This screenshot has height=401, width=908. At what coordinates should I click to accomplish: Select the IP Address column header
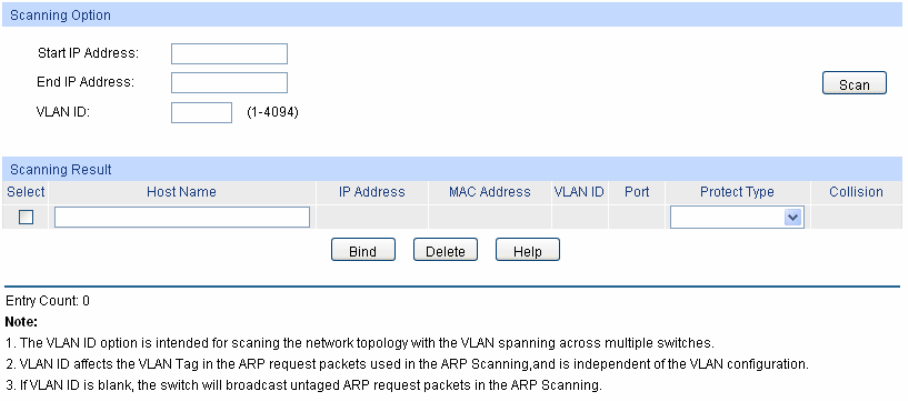tap(372, 192)
